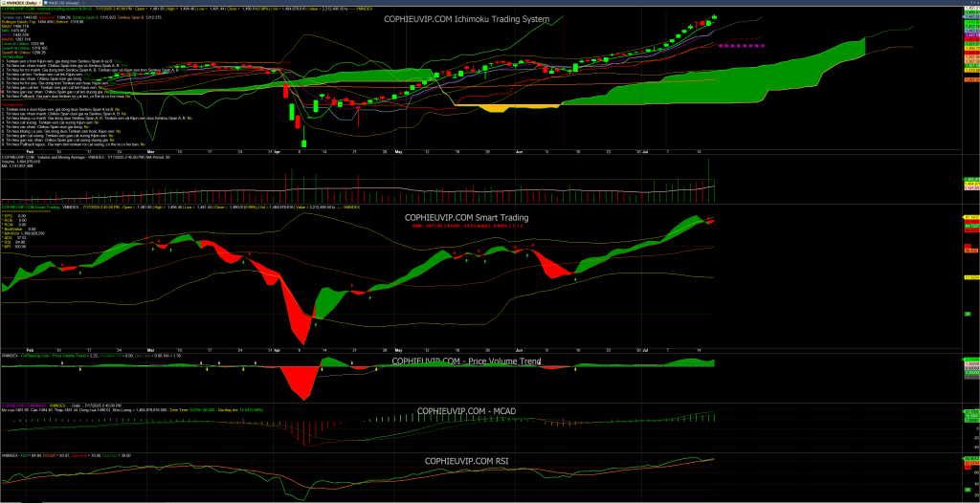
Task: Click the BookValue line in Smart Trading pane
Action: [19, 229]
